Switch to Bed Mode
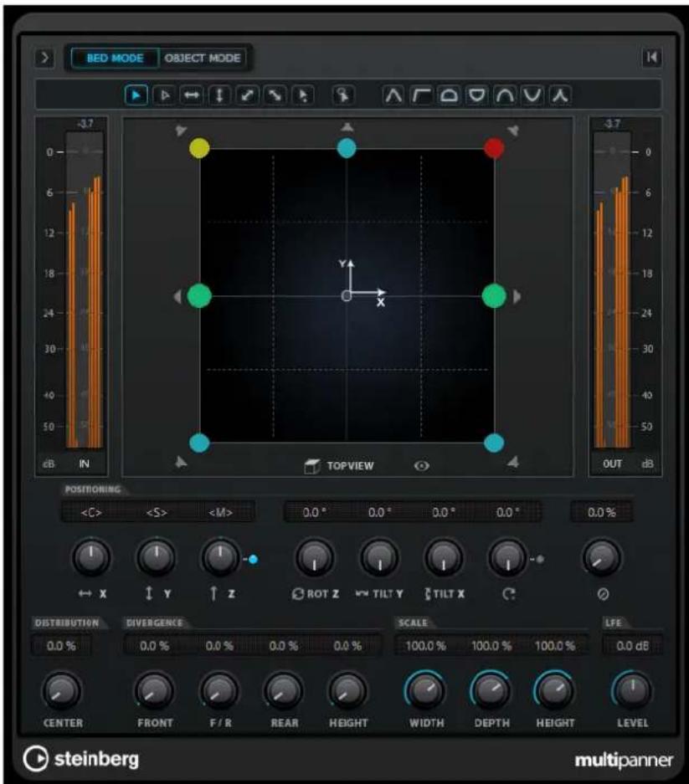The height and width of the screenshot is (784, 689). click(115, 58)
